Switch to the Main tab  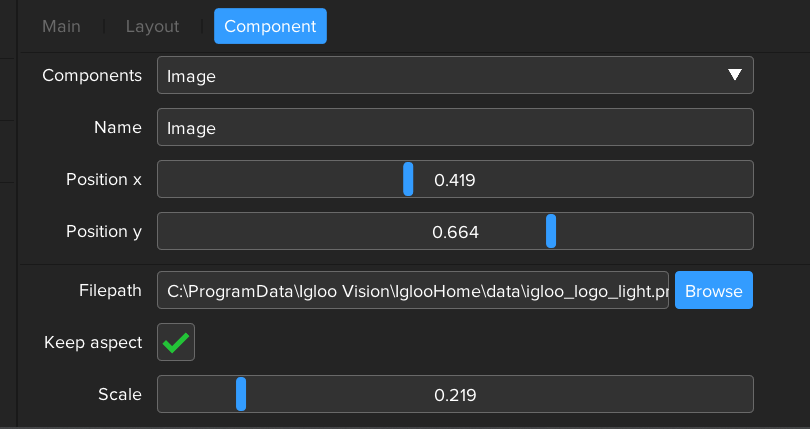[x=61, y=26]
